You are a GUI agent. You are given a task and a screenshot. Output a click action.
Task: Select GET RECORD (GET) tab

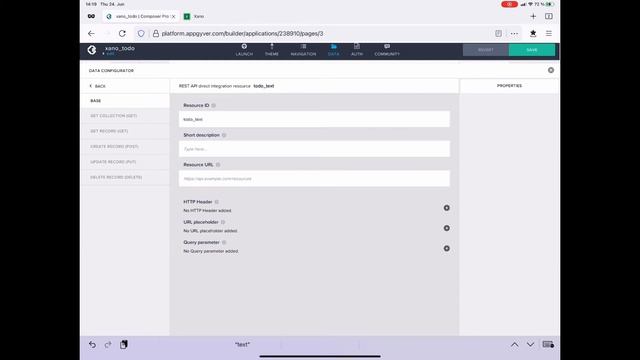125,131
